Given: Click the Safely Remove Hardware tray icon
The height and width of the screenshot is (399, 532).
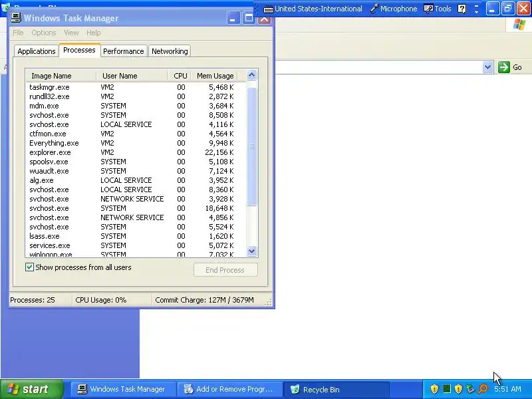Looking at the screenshot, I should pyautogui.click(x=470, y=389).
